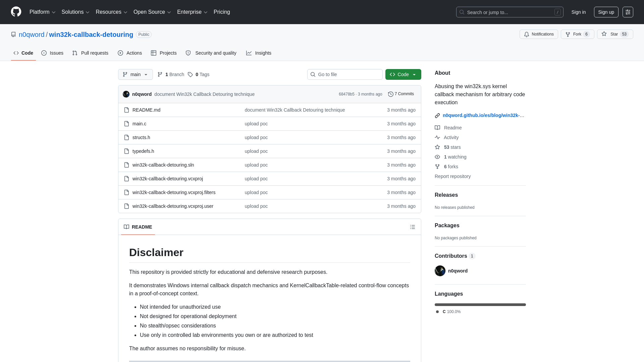Click the eye icon beside 1 watching
The image size is (644, 362).
437,157
